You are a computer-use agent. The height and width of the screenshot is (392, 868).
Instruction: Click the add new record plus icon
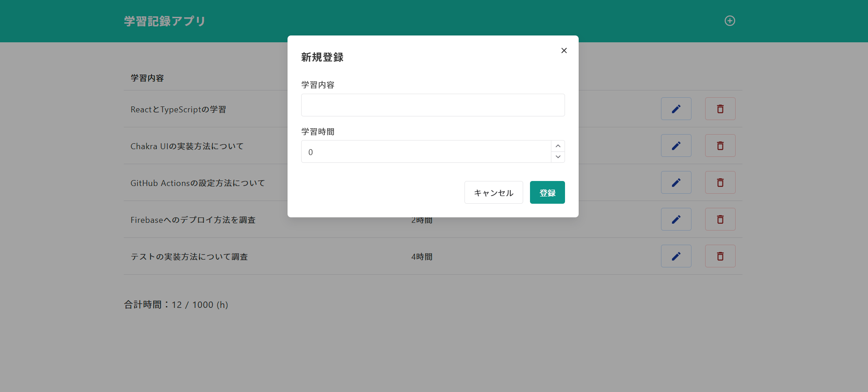pyautogui.click(x=730, y=21)
